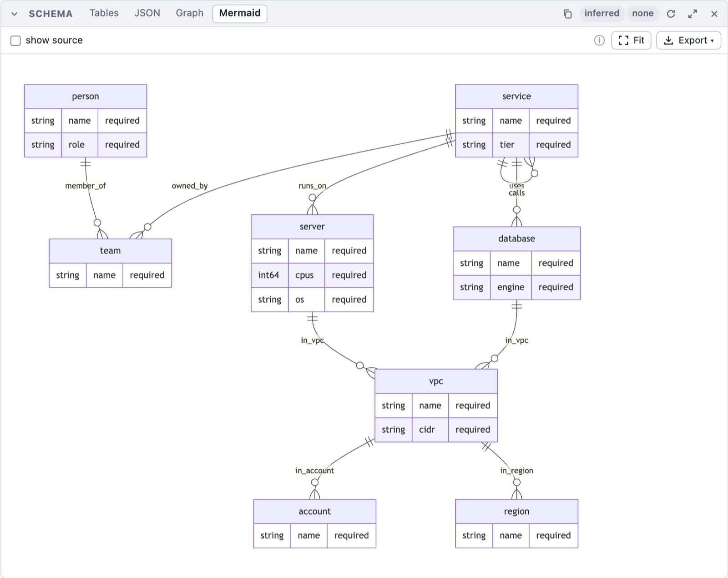Select the Mermaid tab
This screenshot has height=578, width=728.
click(x=240, y=13)
